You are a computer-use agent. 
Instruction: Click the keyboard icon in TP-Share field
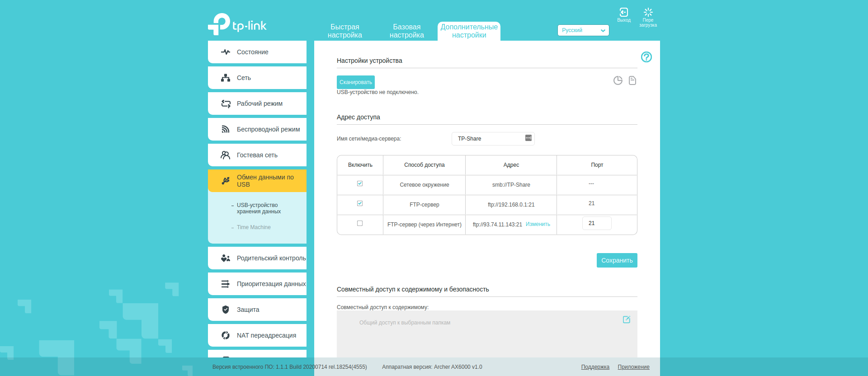pos(528,138)
